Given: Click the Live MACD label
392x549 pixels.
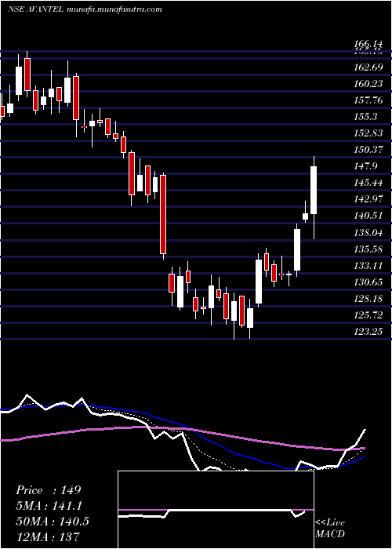Looking at the screenshot, I should pyautogui.click(x=330, y=529).
